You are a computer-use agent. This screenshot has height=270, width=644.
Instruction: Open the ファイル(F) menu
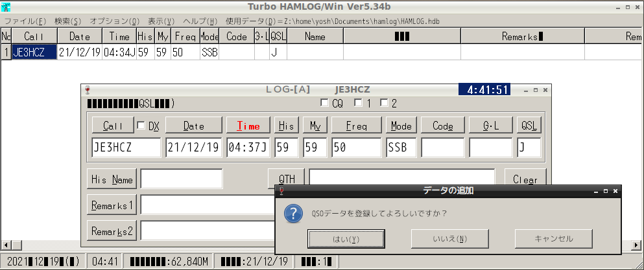25,21
